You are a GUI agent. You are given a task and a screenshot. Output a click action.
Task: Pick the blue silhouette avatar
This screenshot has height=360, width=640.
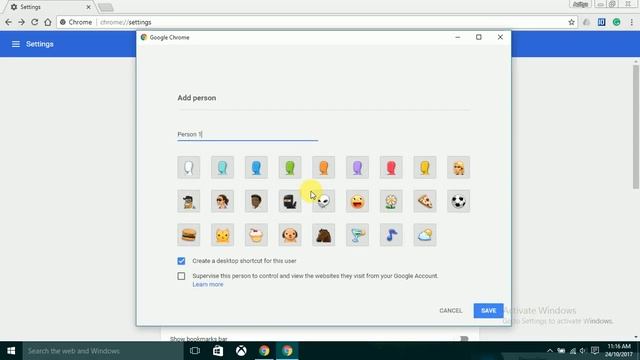point(256,167)
